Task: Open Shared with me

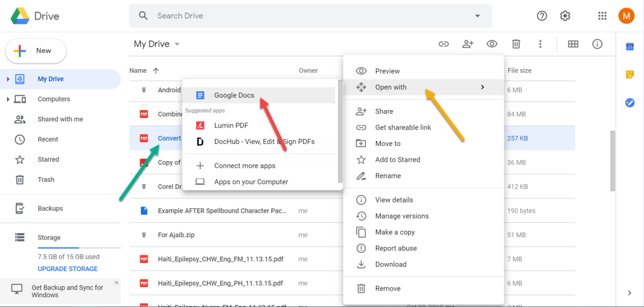Action: pos(60,119)
